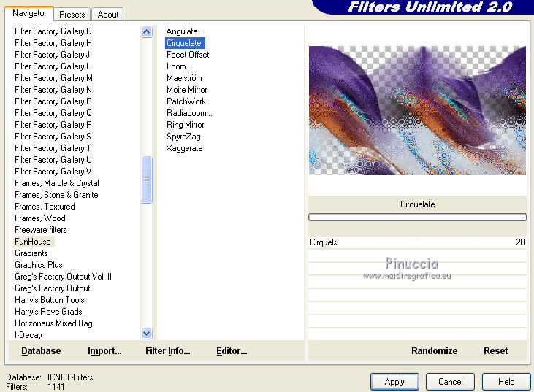
Task: Switch to the Navigator tab
Action: (29, 14)
